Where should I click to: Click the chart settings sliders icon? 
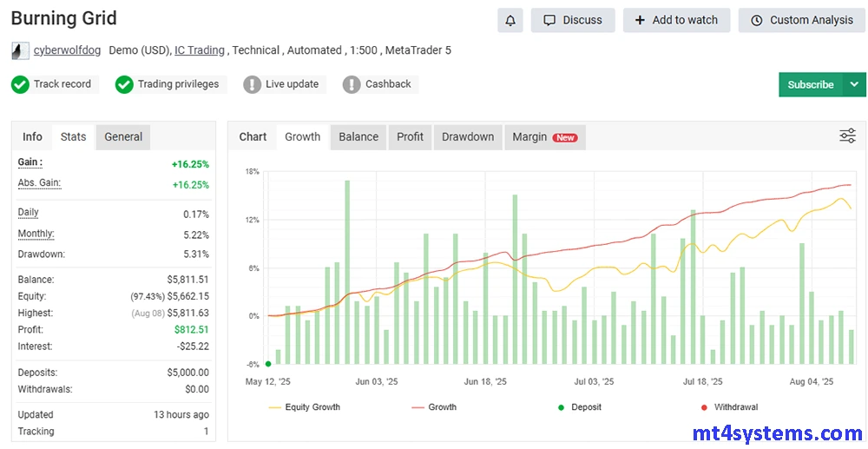pos(847,135)
